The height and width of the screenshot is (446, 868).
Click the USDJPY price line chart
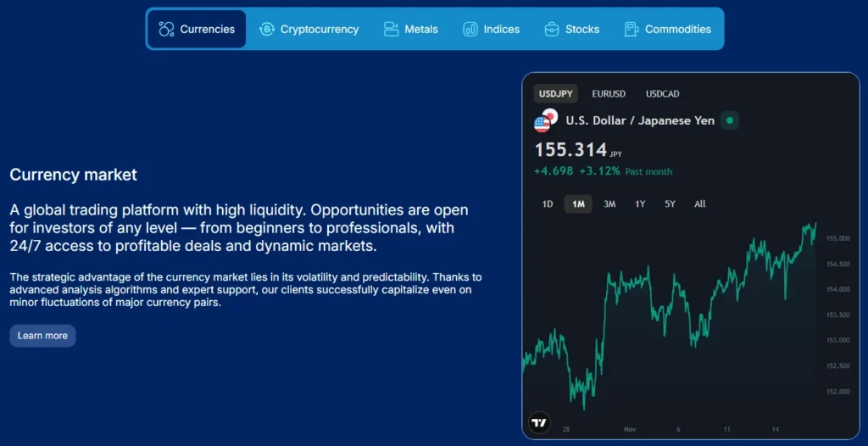point(670,305)
